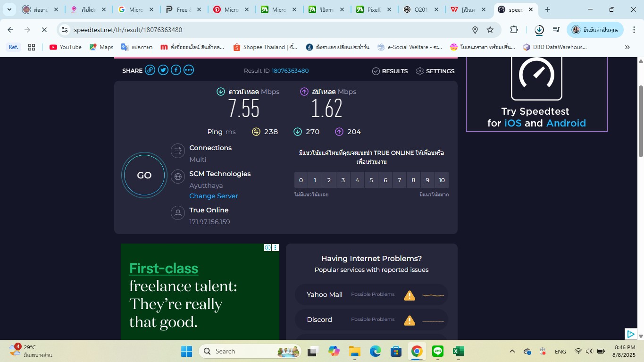644x362 pixels.
Task: Bookmark this page star icon
Action: (x=490, y=30)
